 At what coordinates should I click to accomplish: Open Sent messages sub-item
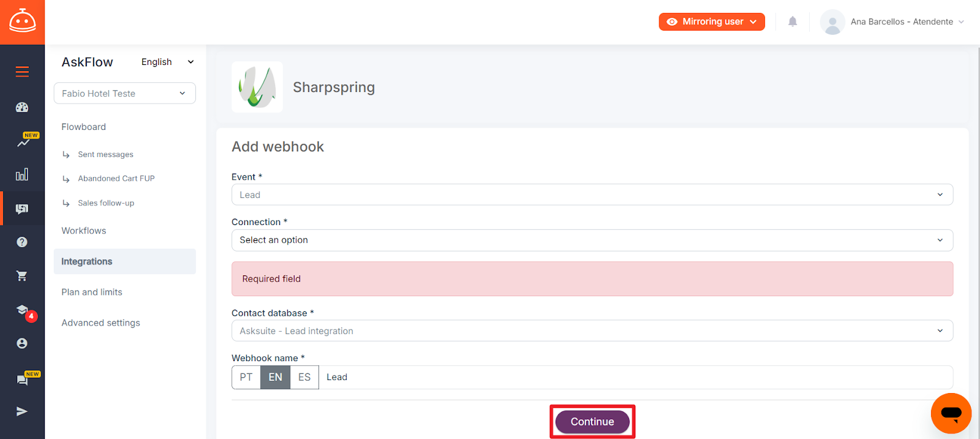pos(105,155)
